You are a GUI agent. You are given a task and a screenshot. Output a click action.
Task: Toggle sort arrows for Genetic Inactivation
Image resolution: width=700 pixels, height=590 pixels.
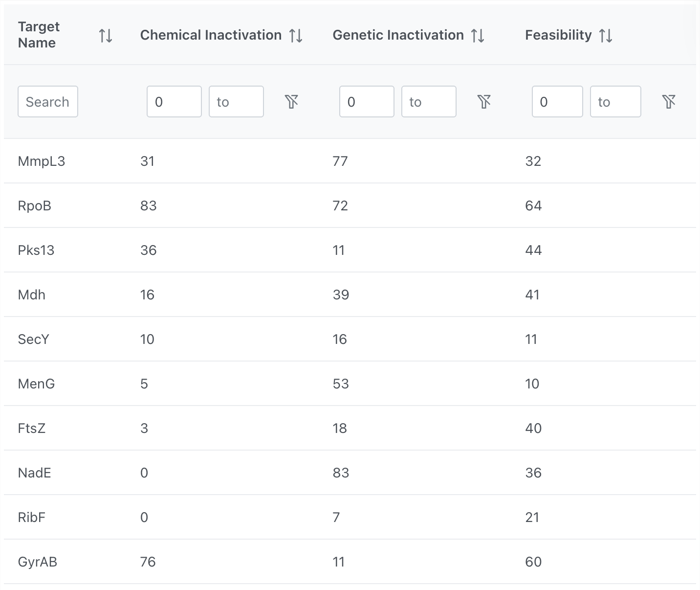pos(478,35)
